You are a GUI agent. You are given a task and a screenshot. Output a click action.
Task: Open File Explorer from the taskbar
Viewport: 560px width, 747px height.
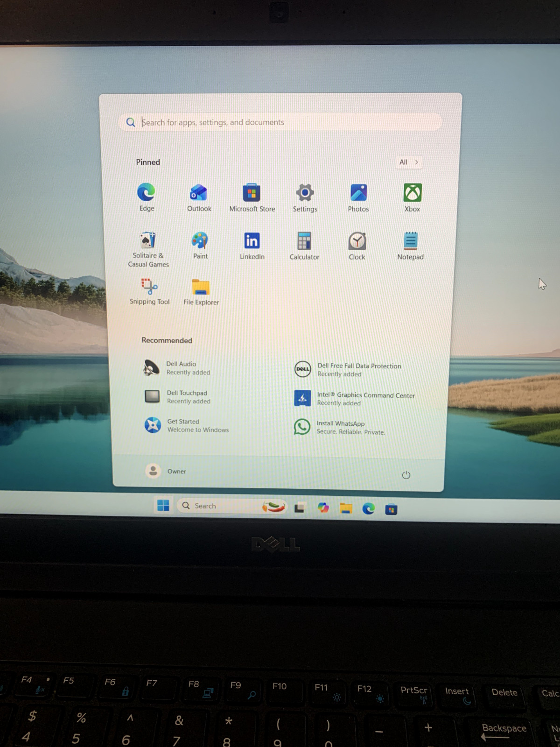[x=346, y=508]
